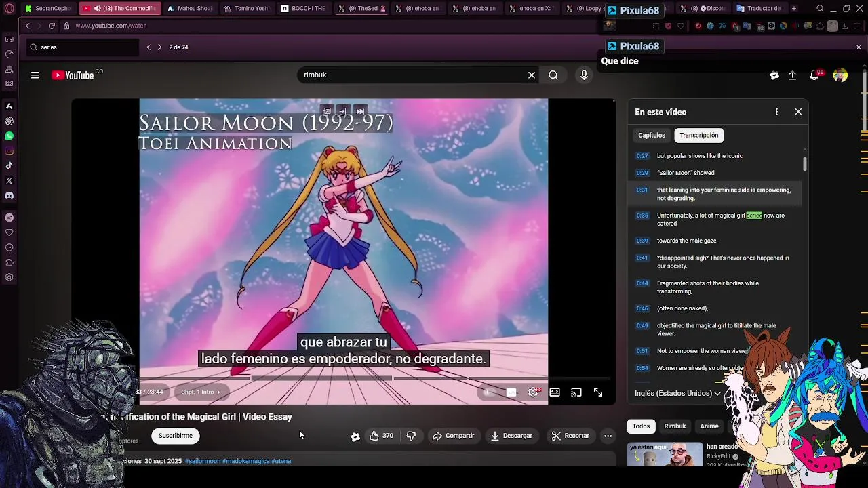The image size is (868, 488).
Task: Open the Inglés (Estados Unidos) language dropdown
Action: pyautogui.click(x=677, y=393)
